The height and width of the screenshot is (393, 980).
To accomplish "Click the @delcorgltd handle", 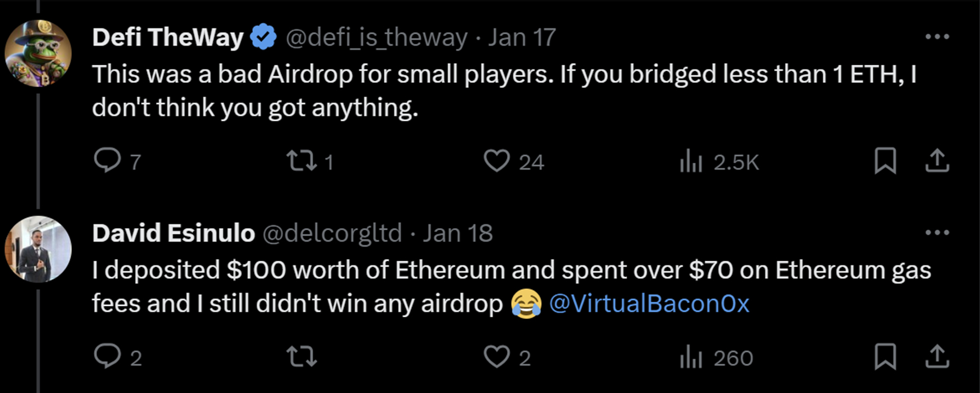I will 332,234.
